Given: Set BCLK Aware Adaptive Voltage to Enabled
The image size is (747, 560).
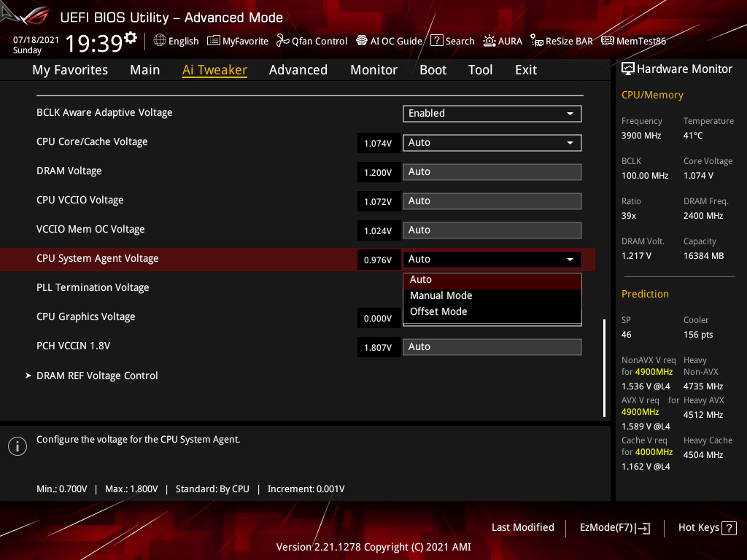Looking at the screenshot, I should (x=492, y=114).
